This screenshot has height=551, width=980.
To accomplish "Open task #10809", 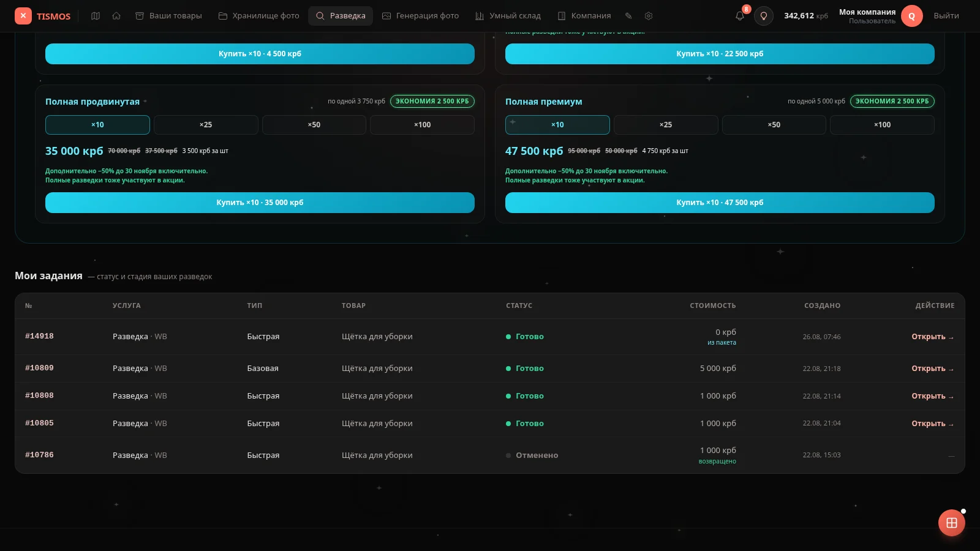I will point(932,369).
